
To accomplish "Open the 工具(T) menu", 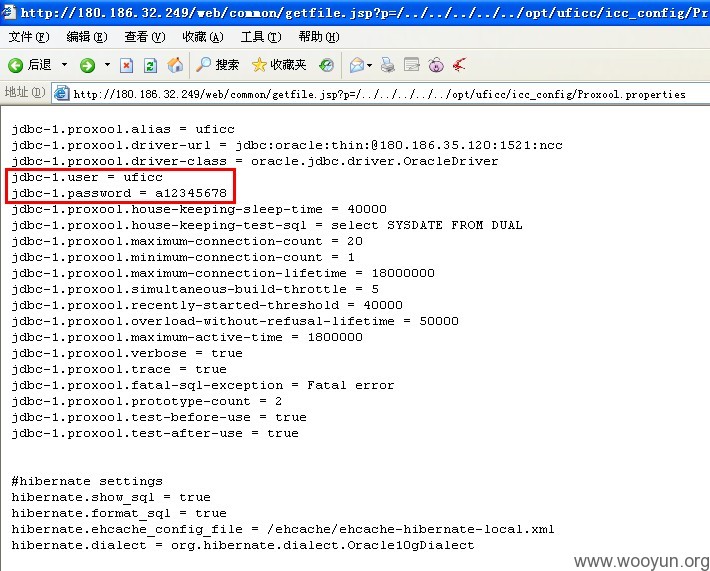I will tap(261, 37).
